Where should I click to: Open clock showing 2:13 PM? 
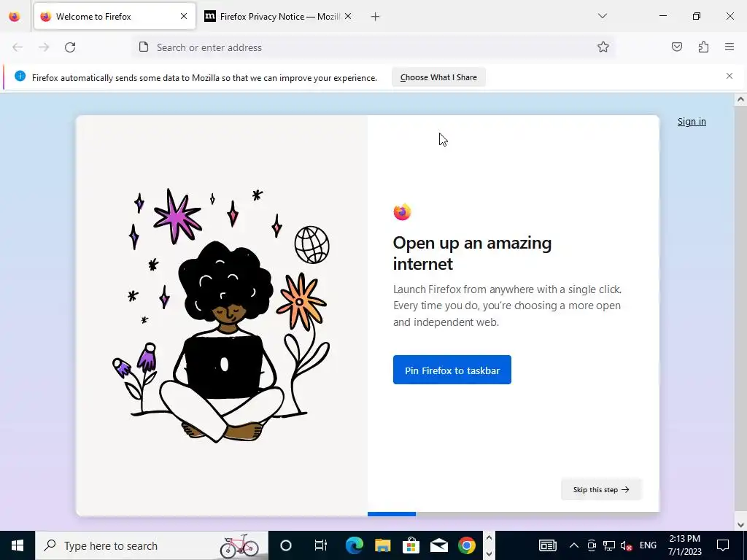(x=684, y=545)
